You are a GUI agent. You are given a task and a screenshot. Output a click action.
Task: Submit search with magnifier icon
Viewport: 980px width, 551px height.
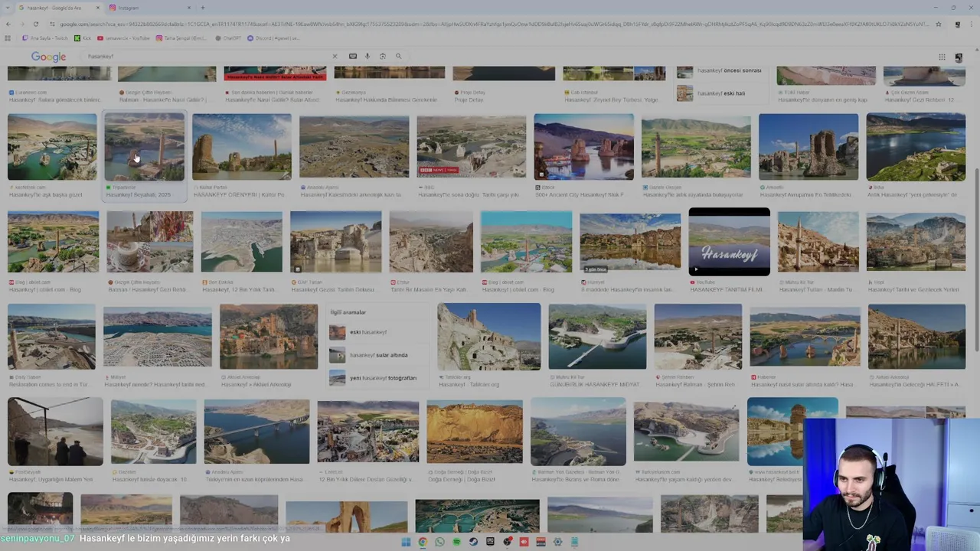point(398,56)
